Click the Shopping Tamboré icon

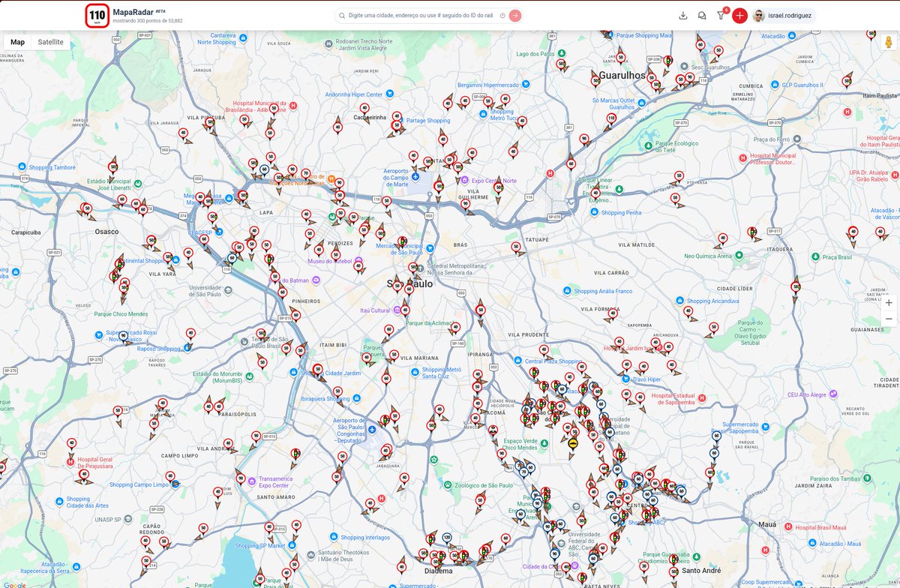(x=23, y=167)
